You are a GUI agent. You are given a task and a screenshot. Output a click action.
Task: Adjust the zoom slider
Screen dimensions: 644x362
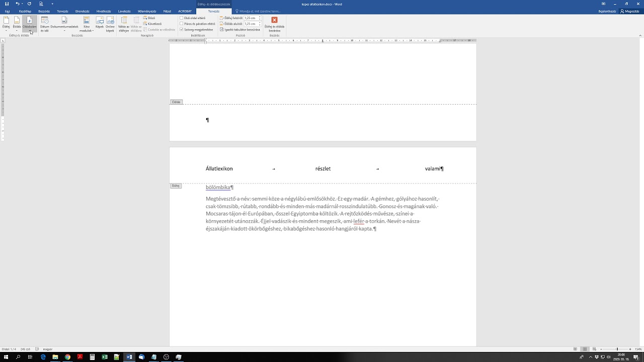(617, 349)
